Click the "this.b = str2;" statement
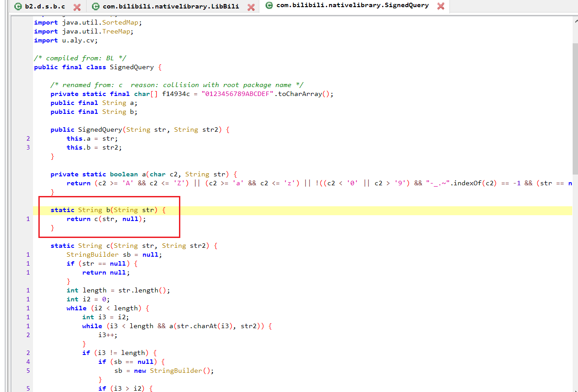The height and width of the screenshot is (392, 578). point(94,147)
